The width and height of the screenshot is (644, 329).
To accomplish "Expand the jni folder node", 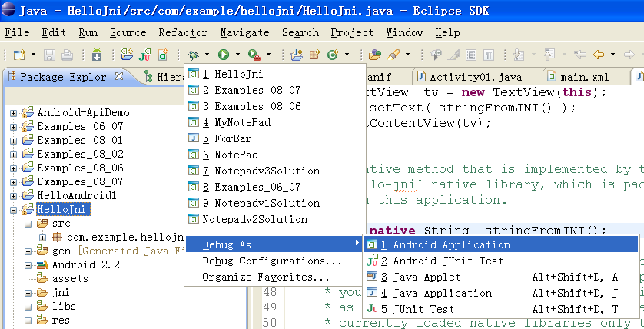I will point(28,293).
